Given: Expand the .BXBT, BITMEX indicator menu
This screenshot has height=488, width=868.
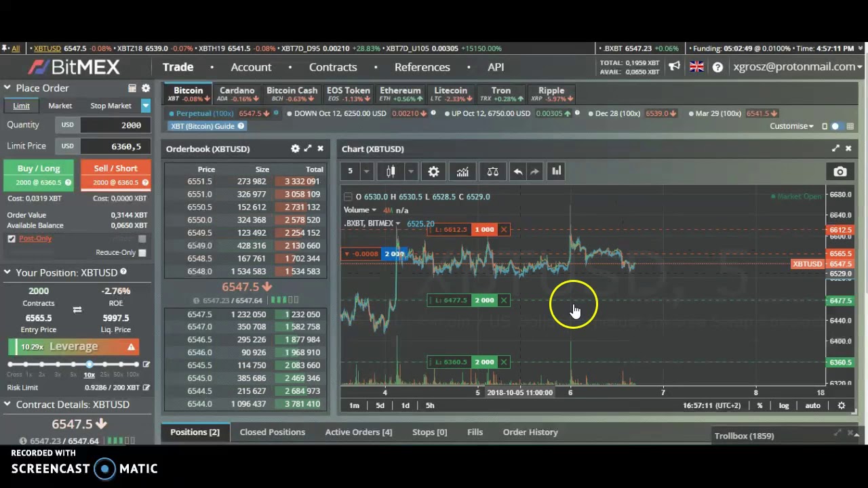Looking at the screenshot, I should (398, 224).
